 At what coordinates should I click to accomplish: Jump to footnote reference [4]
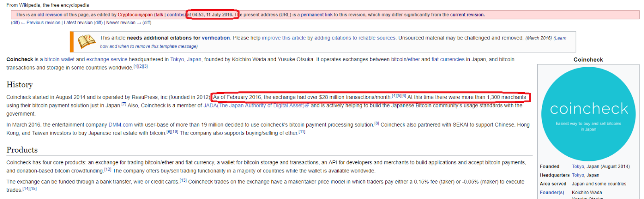coord(394,96)
